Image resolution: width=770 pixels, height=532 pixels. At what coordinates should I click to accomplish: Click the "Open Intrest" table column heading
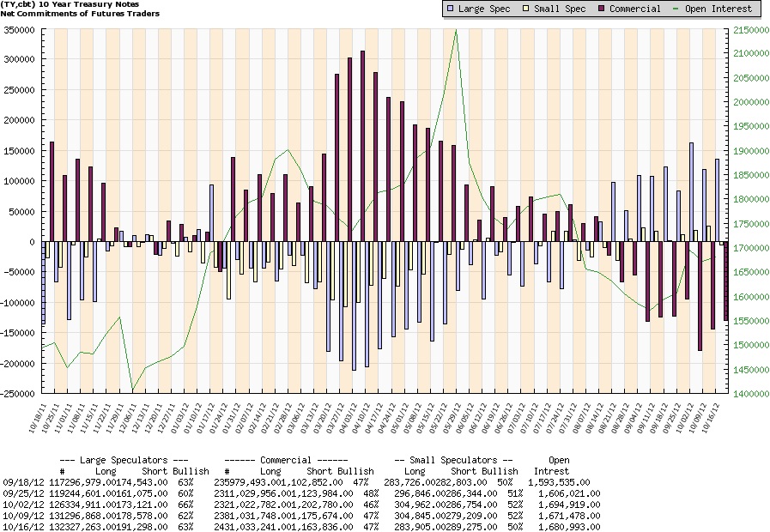coord(553,466)
